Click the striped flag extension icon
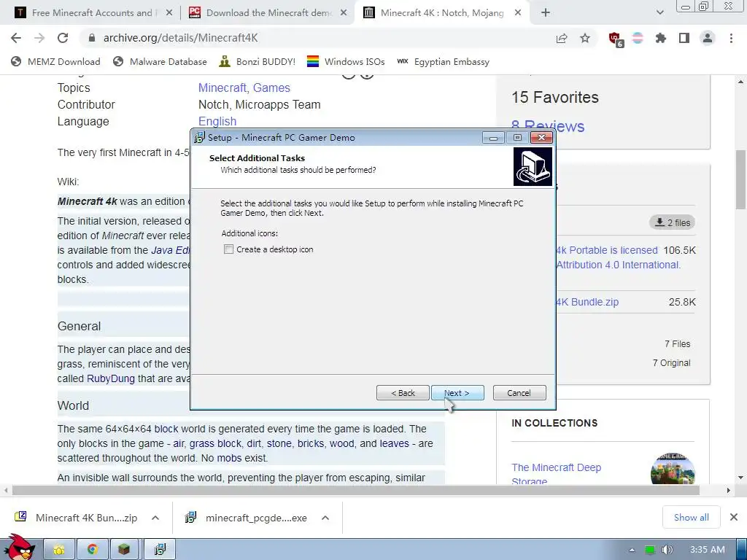This screenshot has width=747, height=560. [x=638, y=38]
